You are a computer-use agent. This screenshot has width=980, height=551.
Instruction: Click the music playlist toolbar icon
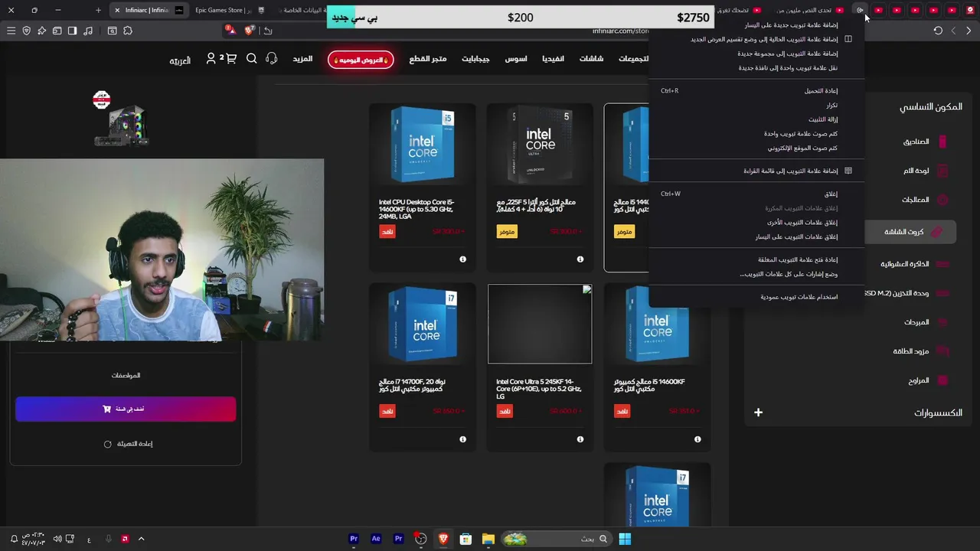(88, 31)
